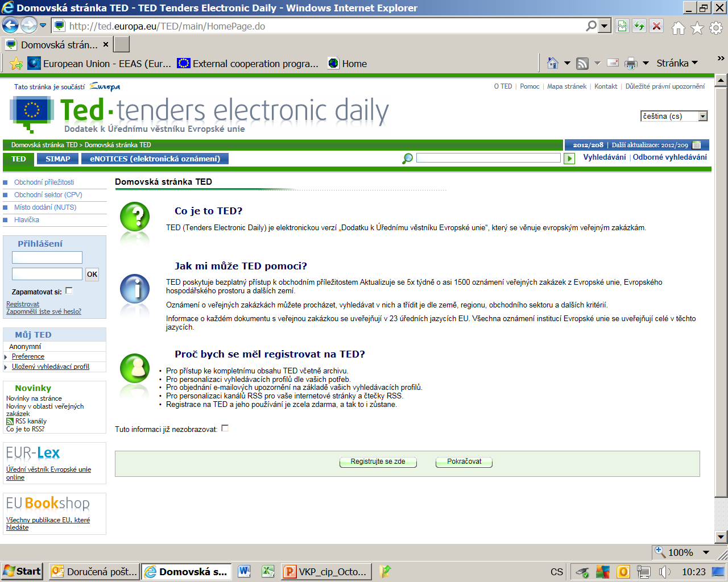This screenshot has height=582, width=728.
Task: Open the 'Vyhledávání' search link
Action: [605, 157]
